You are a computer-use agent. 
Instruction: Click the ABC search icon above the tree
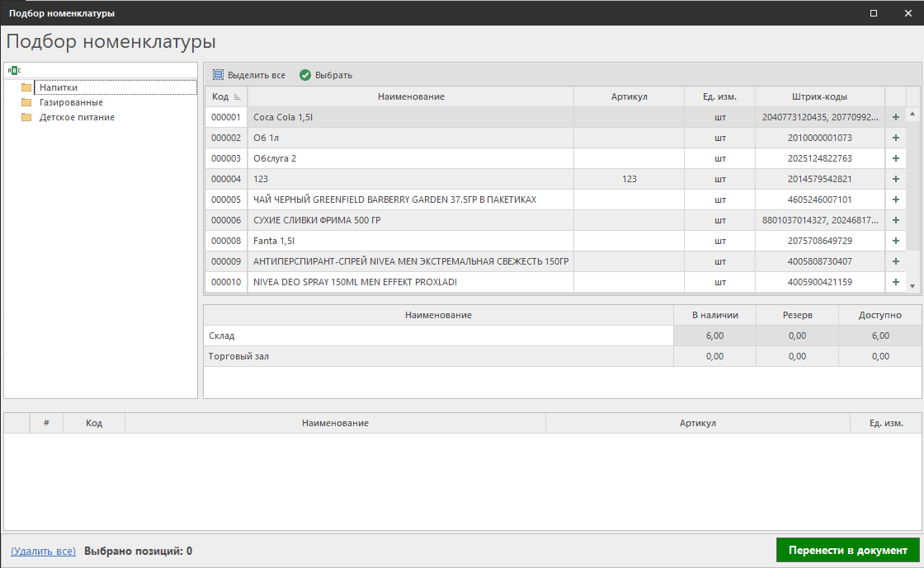click(14, 70)
